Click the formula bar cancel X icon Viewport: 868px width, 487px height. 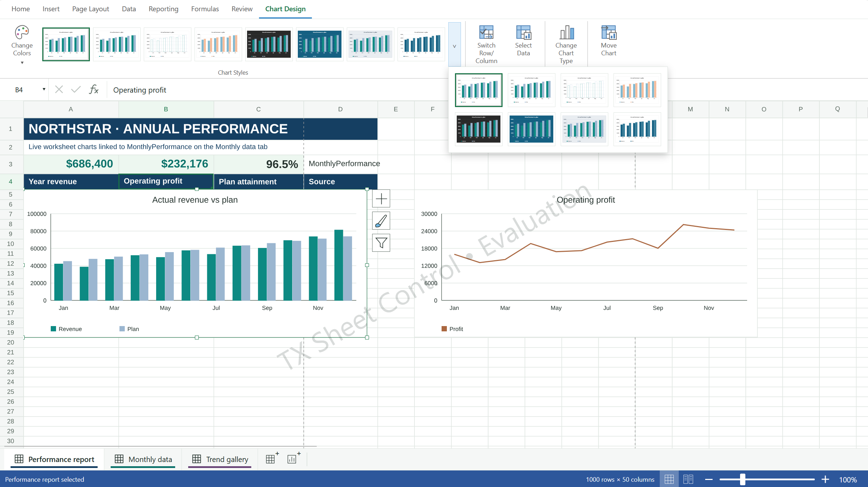coord(59,90)
